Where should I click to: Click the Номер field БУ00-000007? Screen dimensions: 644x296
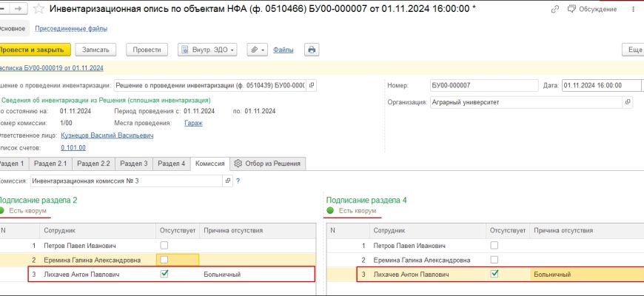click(x=481, y=86)
